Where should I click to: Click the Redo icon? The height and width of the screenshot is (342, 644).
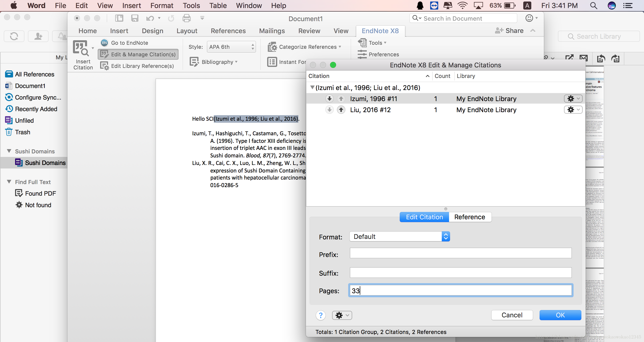[171, 18]
